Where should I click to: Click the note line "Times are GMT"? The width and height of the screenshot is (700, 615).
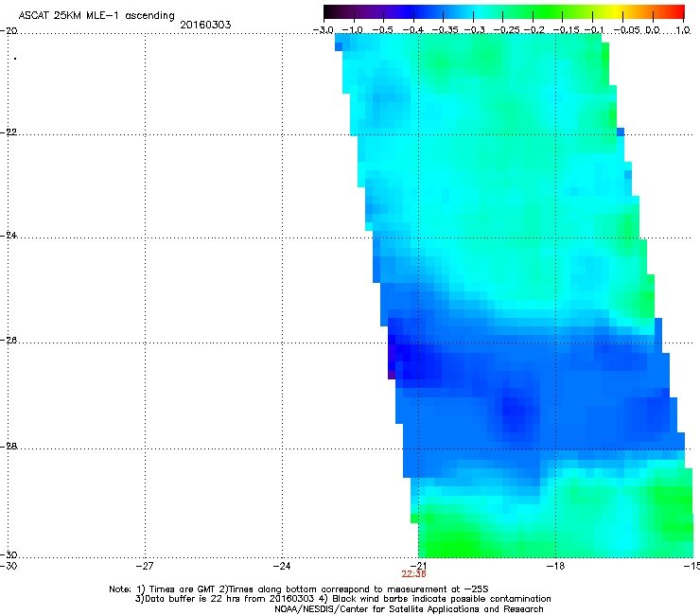click(x=183, y=589)
